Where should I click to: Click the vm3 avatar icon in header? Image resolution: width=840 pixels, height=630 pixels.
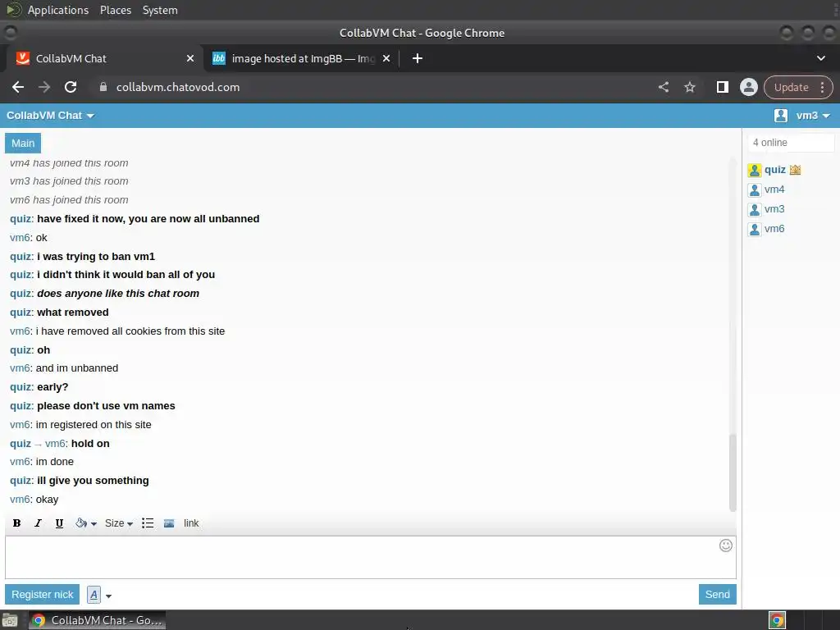(781, 116)
